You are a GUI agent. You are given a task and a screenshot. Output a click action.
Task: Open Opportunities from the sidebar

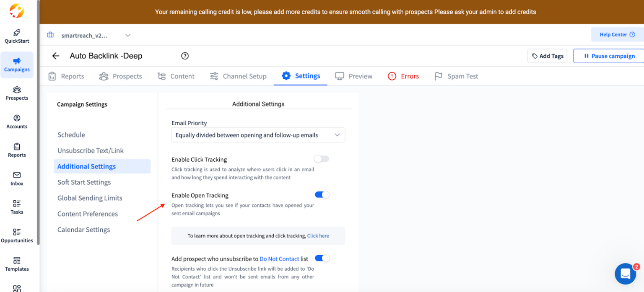[17, 235]
